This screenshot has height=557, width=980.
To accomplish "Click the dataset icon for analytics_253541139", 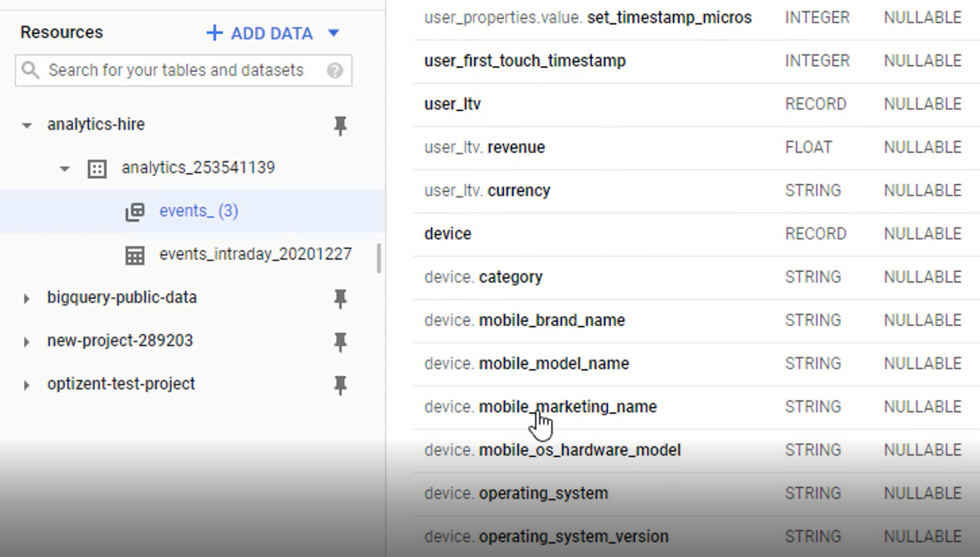I will click(97, 169).
